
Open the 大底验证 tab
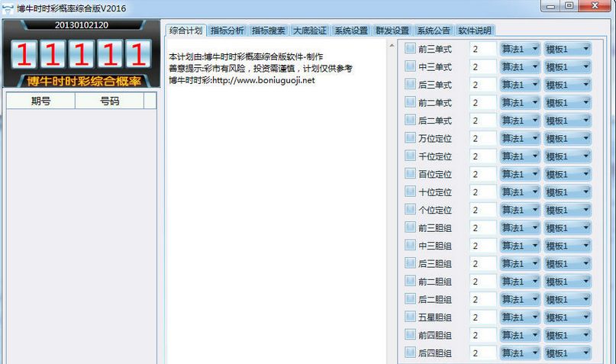(310, 31)
